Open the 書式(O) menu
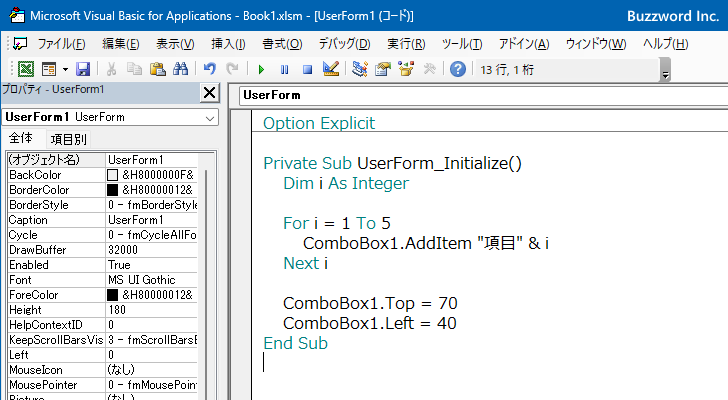The width and height of the screenshot is (728, 400). (x=282, y=44)
